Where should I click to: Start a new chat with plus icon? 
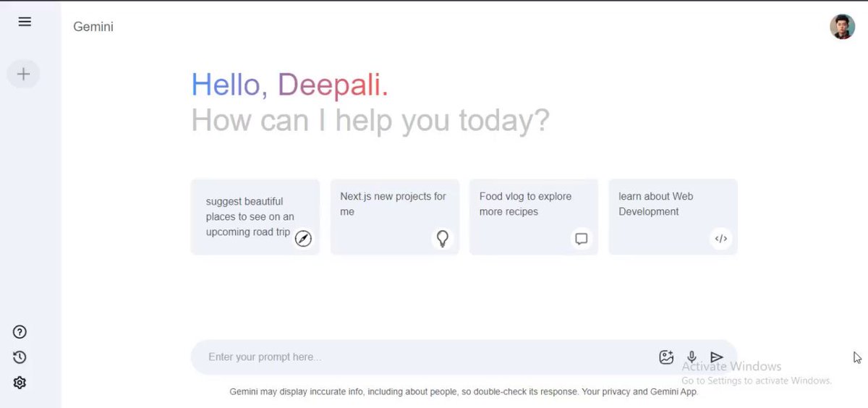click(23, 74)
